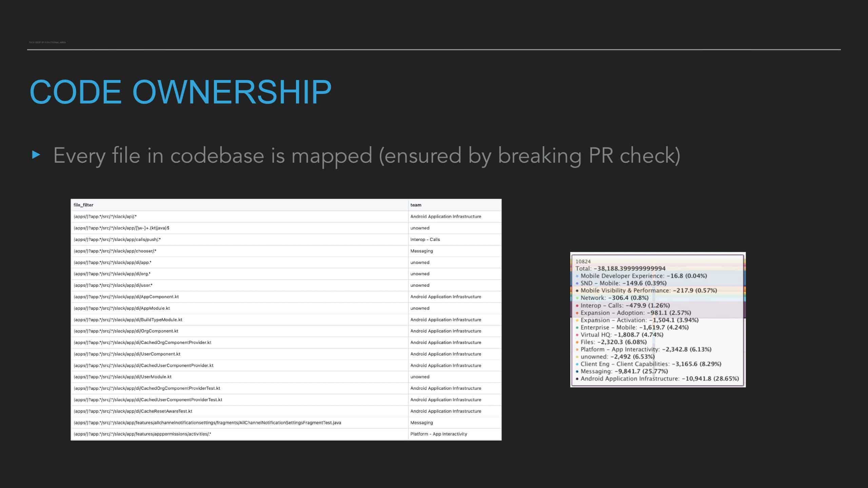Select the CacheResetAwareTest.kt filter cell
868x488 pixels.
pos(239,411)
